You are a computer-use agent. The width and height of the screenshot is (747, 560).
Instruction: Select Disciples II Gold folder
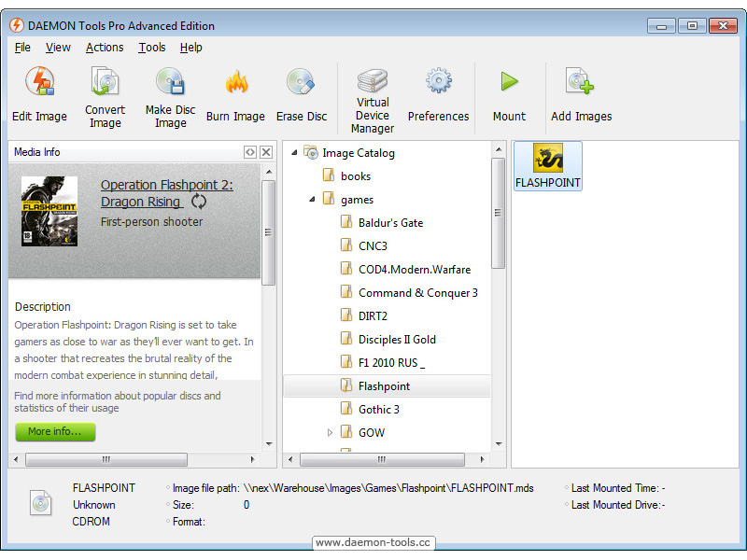(x=397, y=340)
